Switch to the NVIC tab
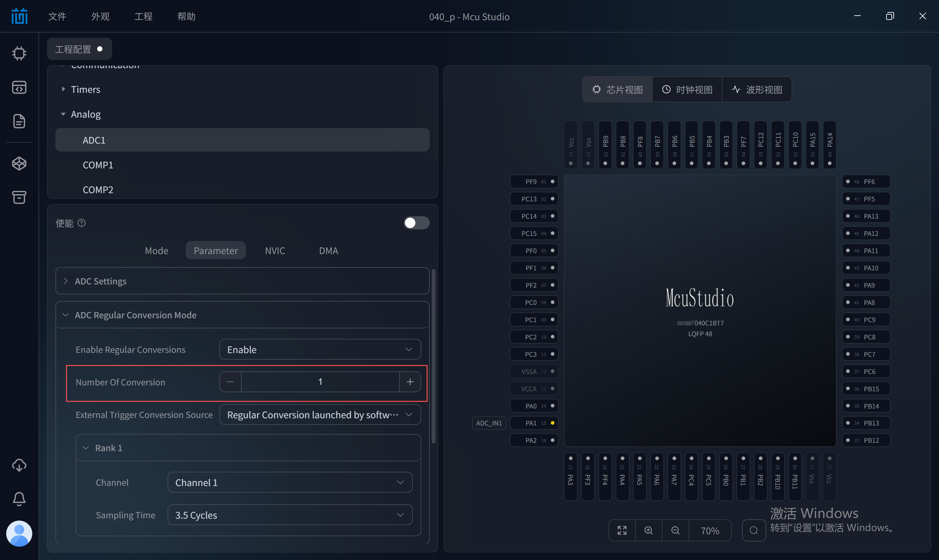This screenshot has height=560, width=939. pos(275,251)
